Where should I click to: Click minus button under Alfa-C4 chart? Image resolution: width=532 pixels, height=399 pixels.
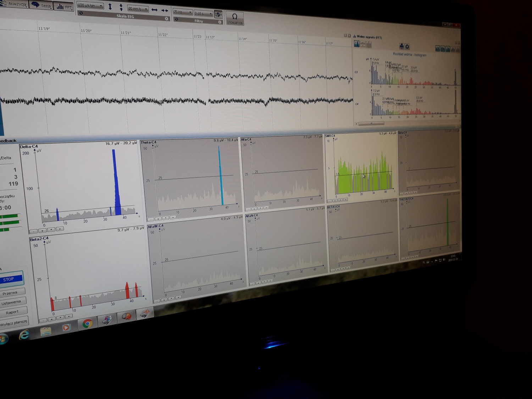[248, 209]
